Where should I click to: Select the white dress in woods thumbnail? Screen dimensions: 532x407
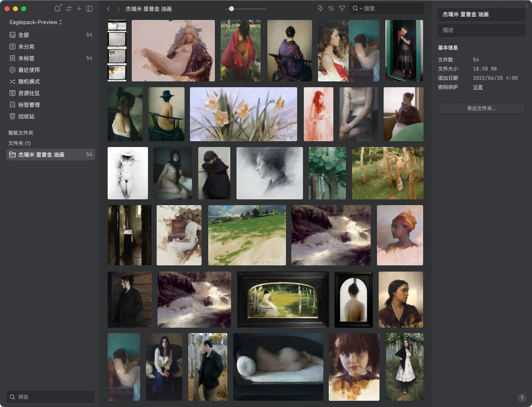pos(405,367)
